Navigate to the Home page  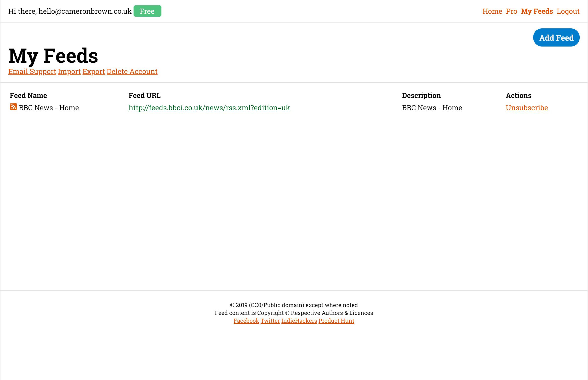point(492,11)
